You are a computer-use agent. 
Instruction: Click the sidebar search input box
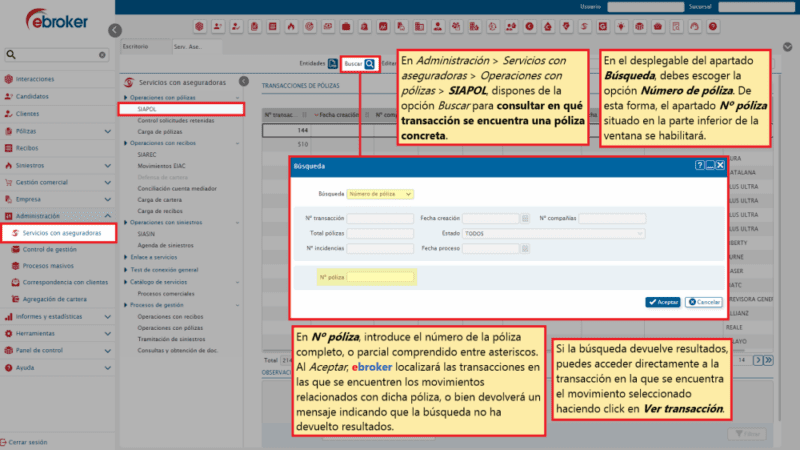(56, 55)
